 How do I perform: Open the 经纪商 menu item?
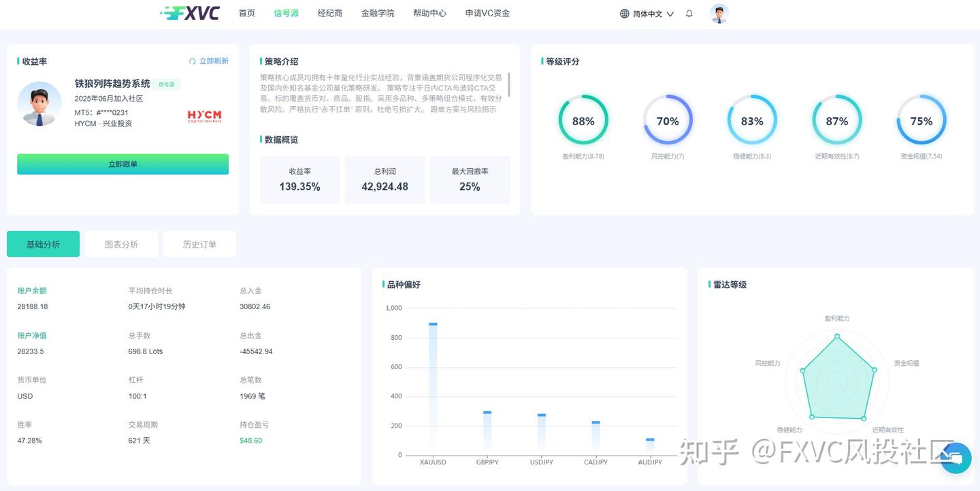(330, 13)
